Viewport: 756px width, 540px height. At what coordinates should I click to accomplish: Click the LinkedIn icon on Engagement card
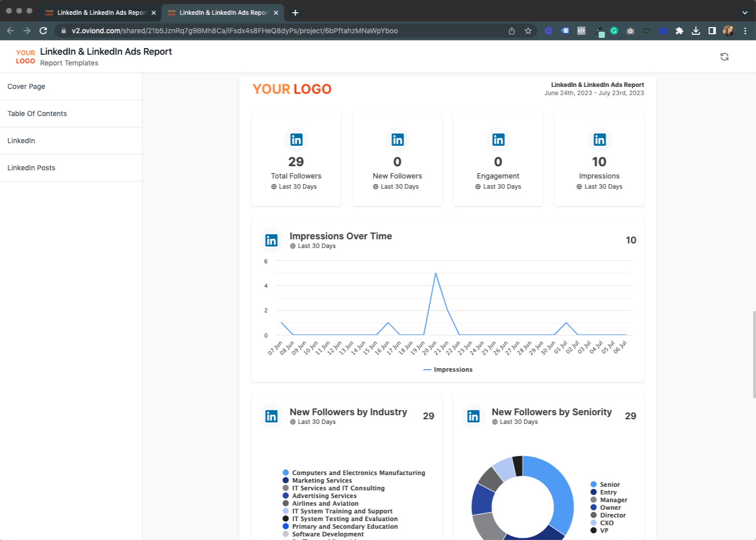[498, 140]
